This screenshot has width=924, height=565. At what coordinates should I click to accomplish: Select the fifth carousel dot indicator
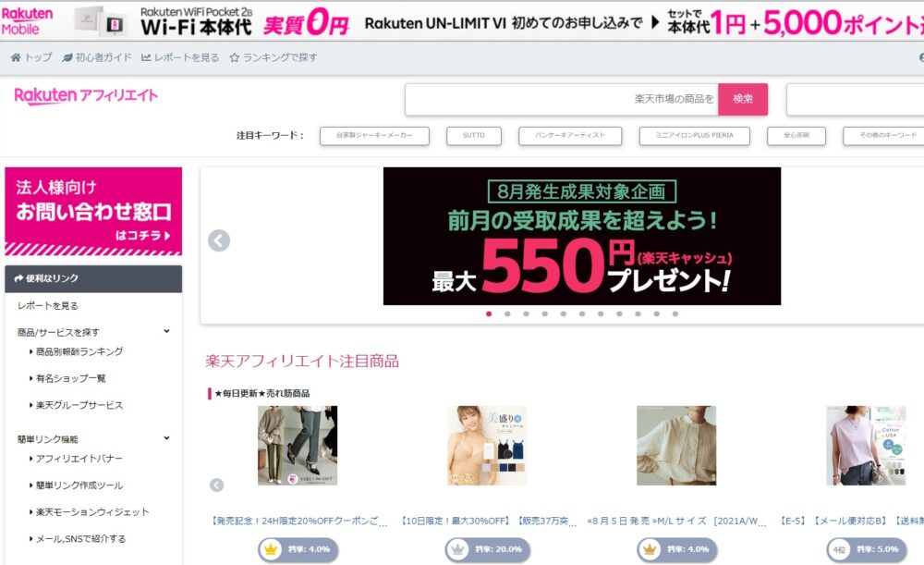564,313
